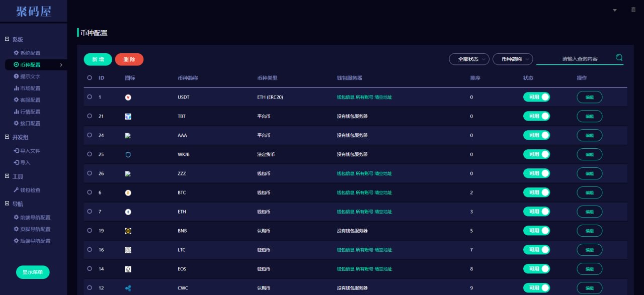Viewport: 644px width, 295px height.
Task: Click the broken image icon for ZZZ
Action: coord(128,173)
